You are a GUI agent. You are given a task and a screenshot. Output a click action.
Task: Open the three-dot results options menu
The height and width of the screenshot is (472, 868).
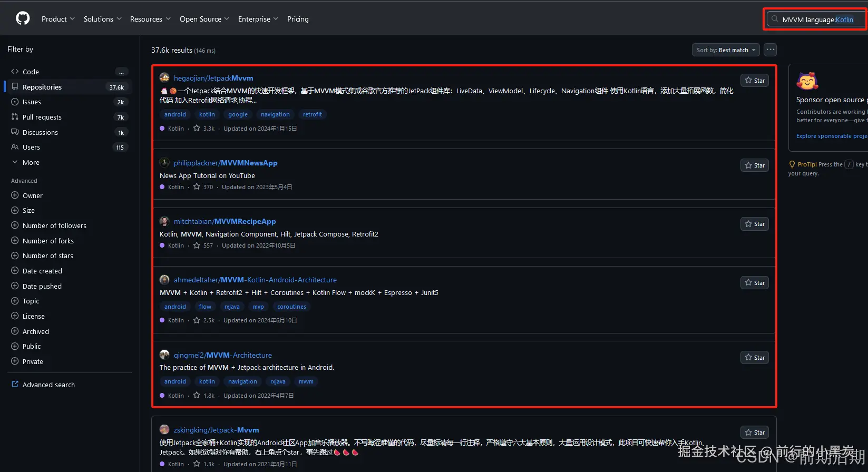[x=771, y=50]
